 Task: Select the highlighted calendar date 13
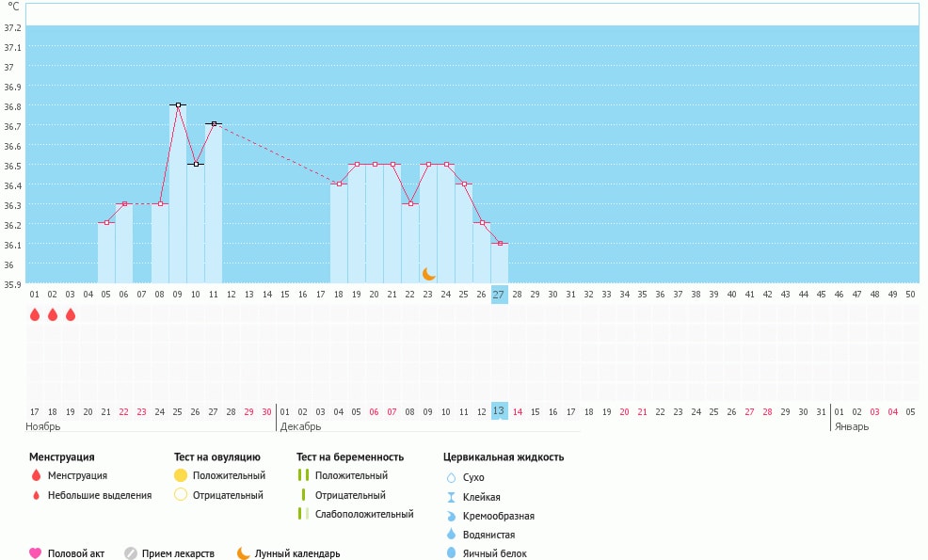point(499,411)
